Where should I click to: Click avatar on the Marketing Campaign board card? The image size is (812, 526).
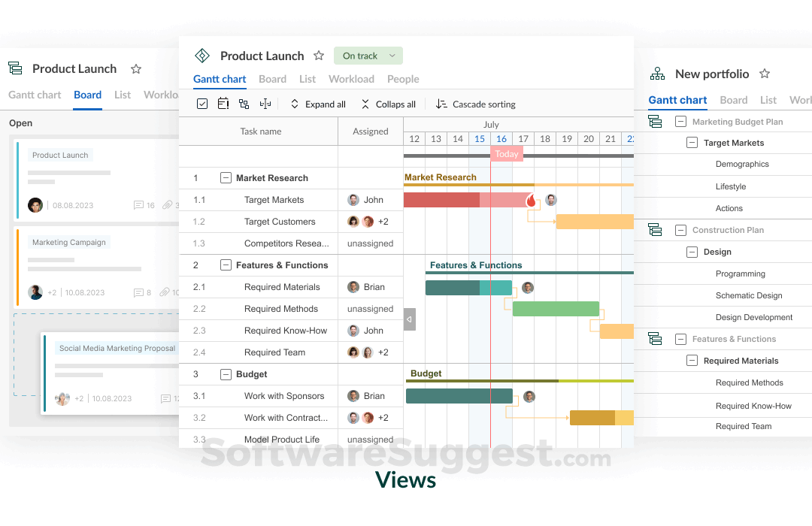35,292
